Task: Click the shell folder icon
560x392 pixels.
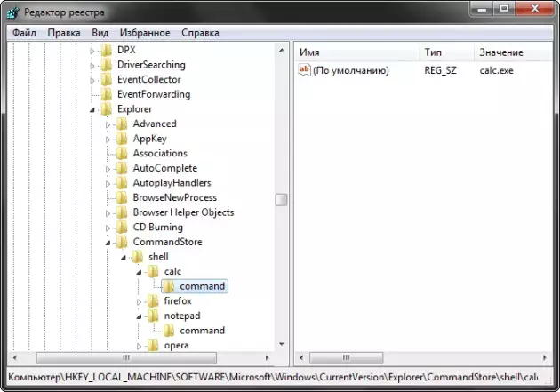Action: click(138, 257)
